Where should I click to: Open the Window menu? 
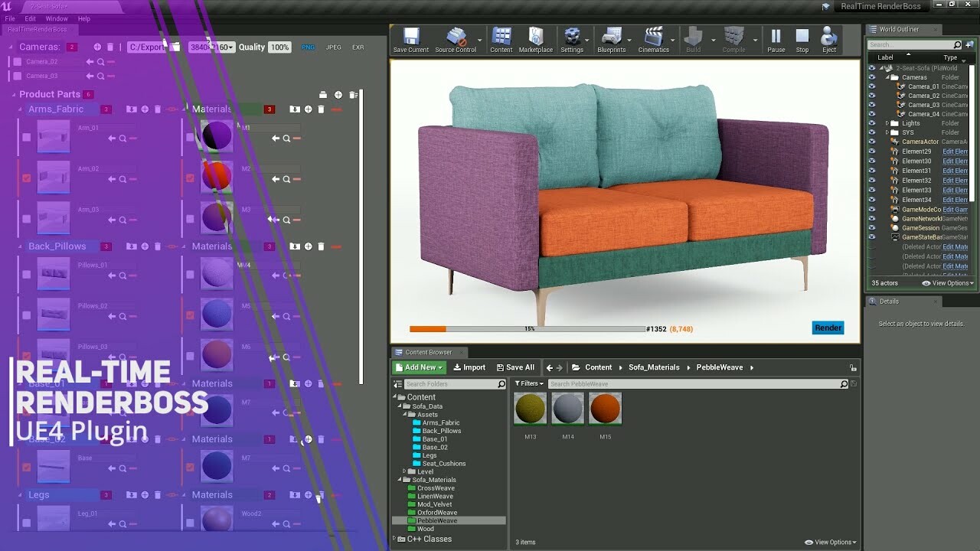[57, 18]
